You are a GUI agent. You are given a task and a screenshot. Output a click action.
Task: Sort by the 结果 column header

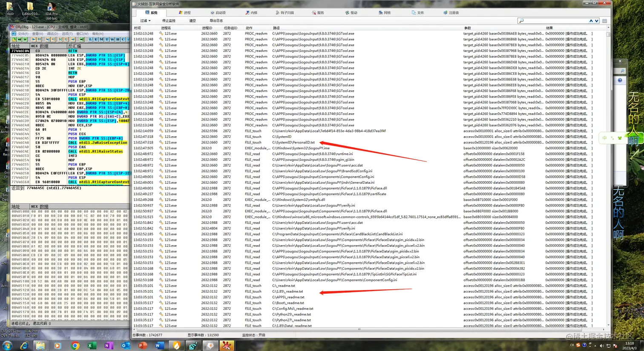(575, 28)
